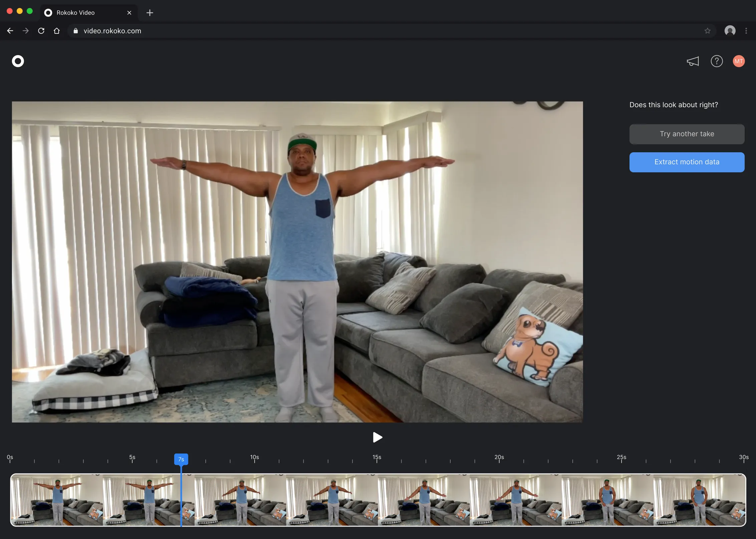
Task: View site security lock icon
Action: [x=76, y=31]
